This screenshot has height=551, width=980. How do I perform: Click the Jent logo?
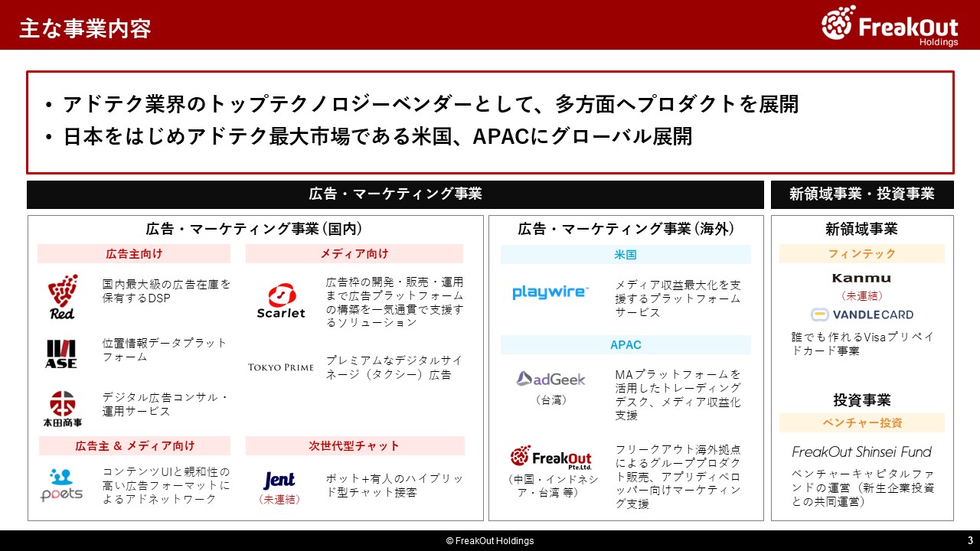point(279,480)
